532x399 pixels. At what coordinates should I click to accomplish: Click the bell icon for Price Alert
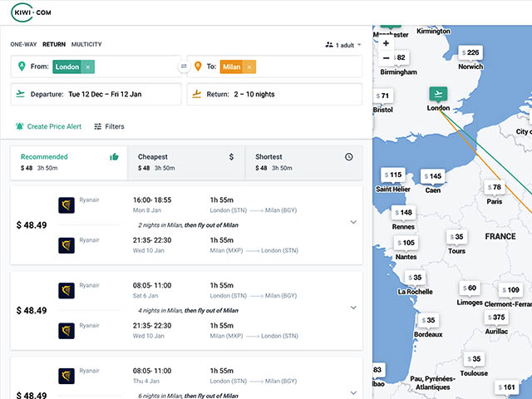coord(19,126)
